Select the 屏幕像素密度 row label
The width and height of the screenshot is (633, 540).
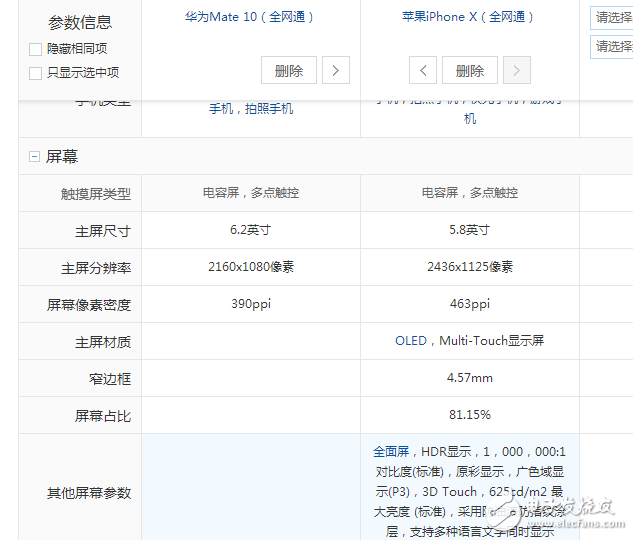pyautogui.click(x=89, y=305)
